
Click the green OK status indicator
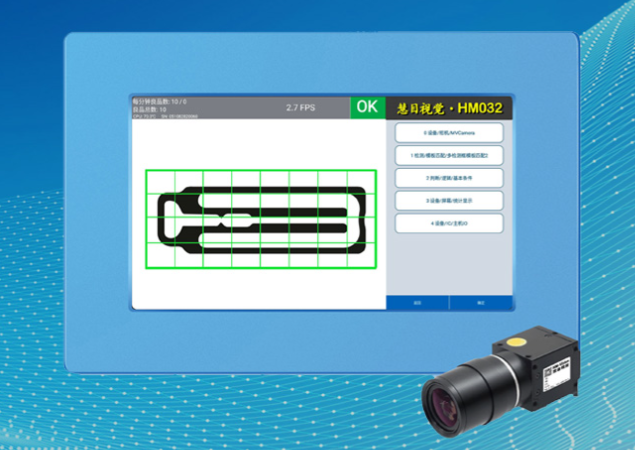click(x=367, y=107)
